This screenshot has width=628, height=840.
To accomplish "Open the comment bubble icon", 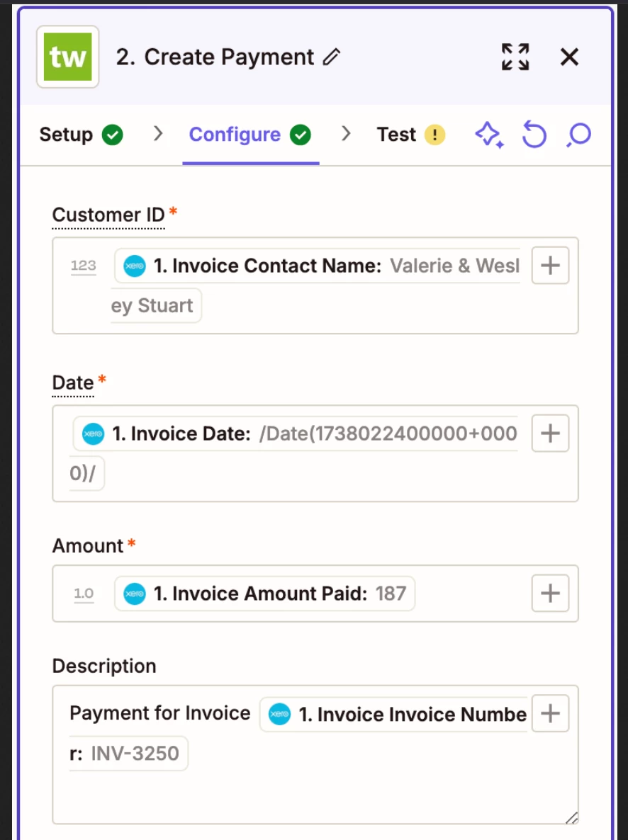I will [578, 135].
